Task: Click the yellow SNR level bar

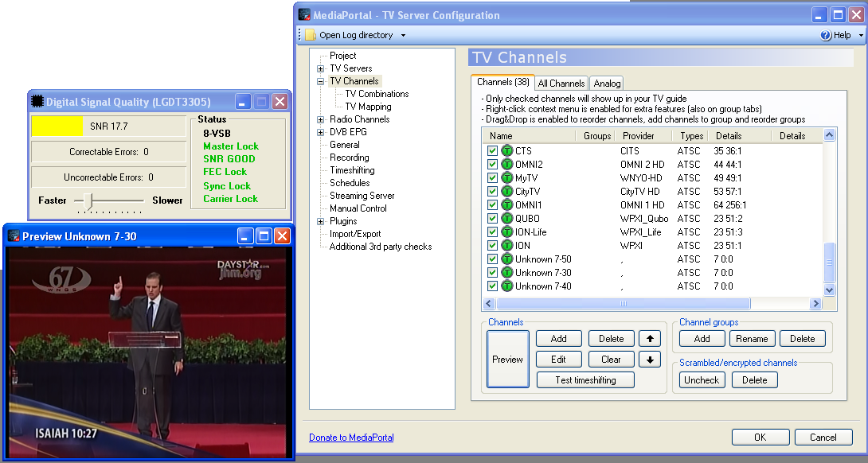Action: pyautogui.click(x=57, y=126)
